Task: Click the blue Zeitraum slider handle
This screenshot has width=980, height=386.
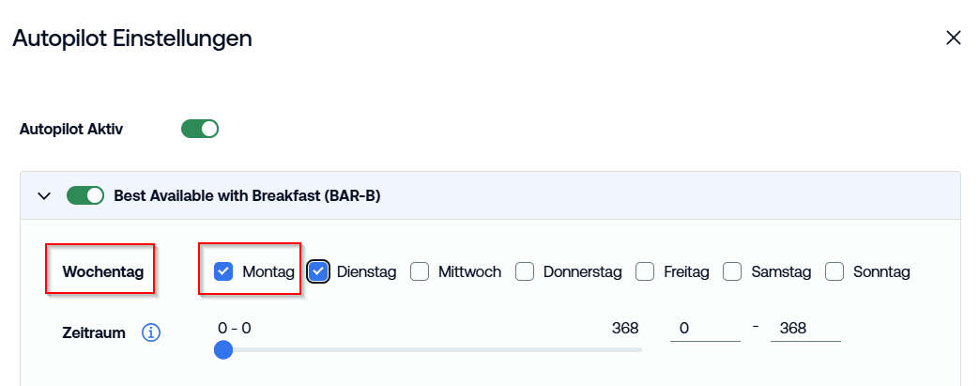Action: tap(223, 349)
